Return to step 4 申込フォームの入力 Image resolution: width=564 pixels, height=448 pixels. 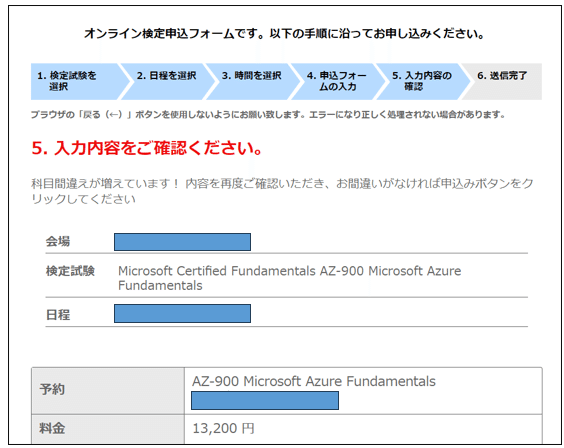tap(337, 82)
